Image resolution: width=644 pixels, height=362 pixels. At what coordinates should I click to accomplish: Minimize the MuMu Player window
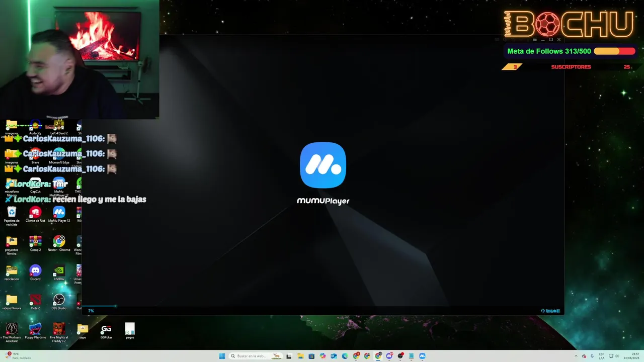(x=543, y=40)
